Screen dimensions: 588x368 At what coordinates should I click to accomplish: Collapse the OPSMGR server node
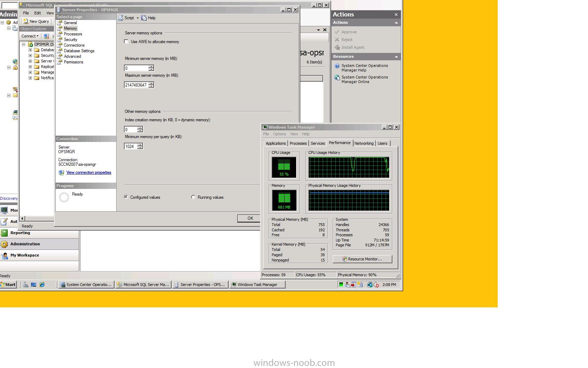[x=24, y=45]
